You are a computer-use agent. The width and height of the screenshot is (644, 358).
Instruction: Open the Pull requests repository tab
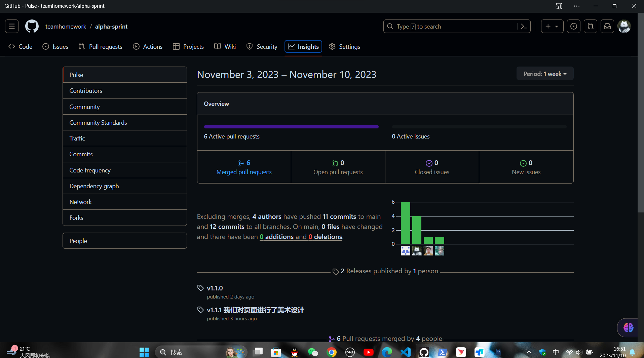[101, 46]
